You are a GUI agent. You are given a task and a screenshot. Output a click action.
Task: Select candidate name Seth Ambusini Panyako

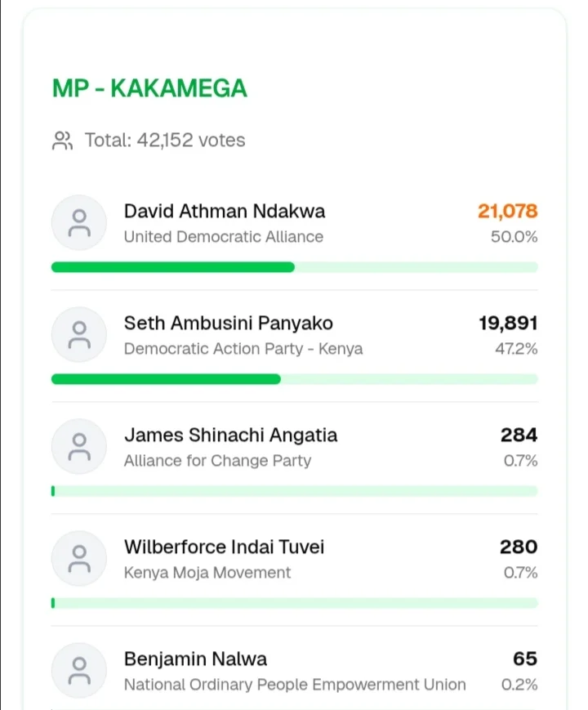coord(229,324)
